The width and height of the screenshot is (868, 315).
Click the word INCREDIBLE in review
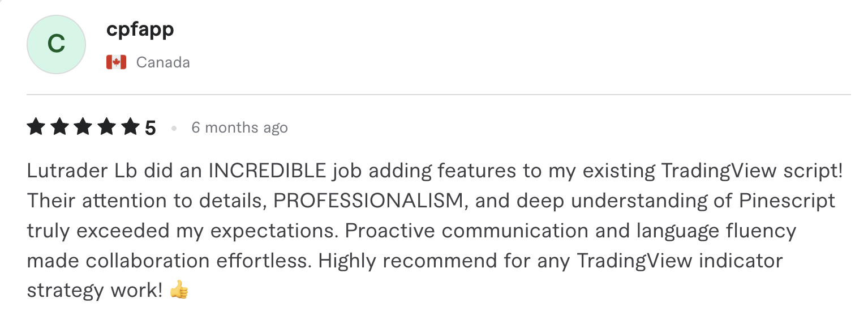click(268, 171)
